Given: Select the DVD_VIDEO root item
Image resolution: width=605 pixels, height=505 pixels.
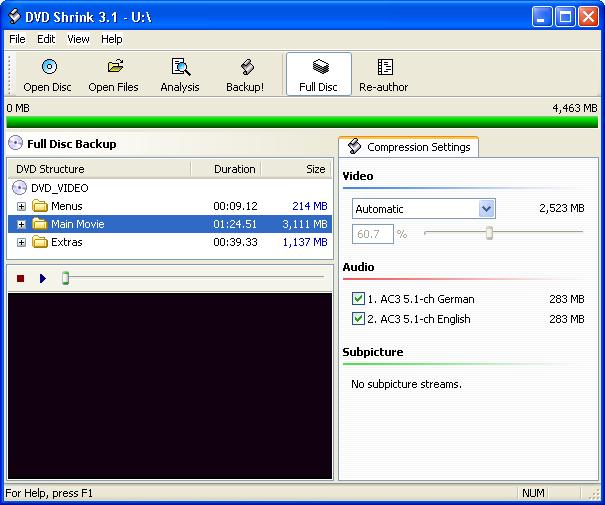Looking at the screenshot, I should click(x=60, y=188).
